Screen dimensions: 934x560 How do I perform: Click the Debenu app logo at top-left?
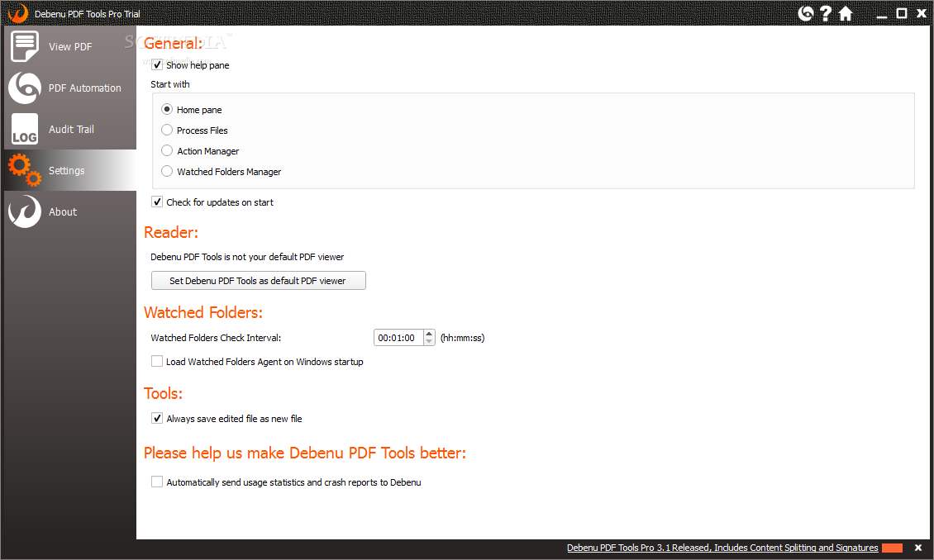18,13
